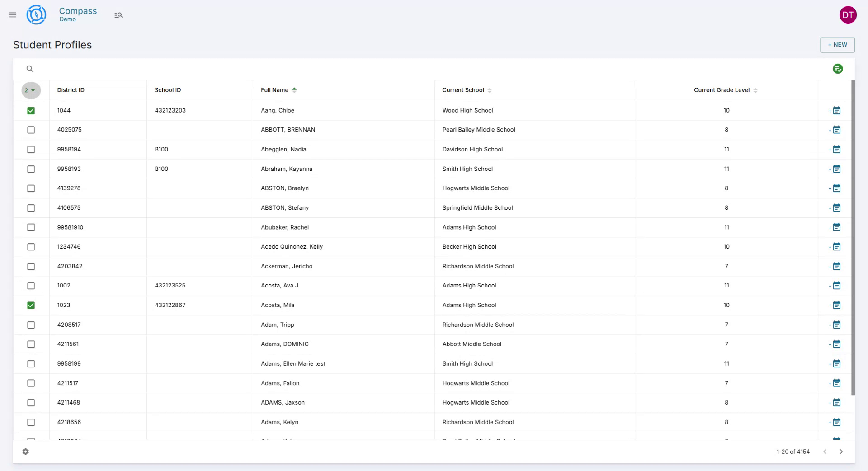The height and width of the screenshot is (471, 868).
Task: Open table settings gear icon
Action: [x=26, y=452]
